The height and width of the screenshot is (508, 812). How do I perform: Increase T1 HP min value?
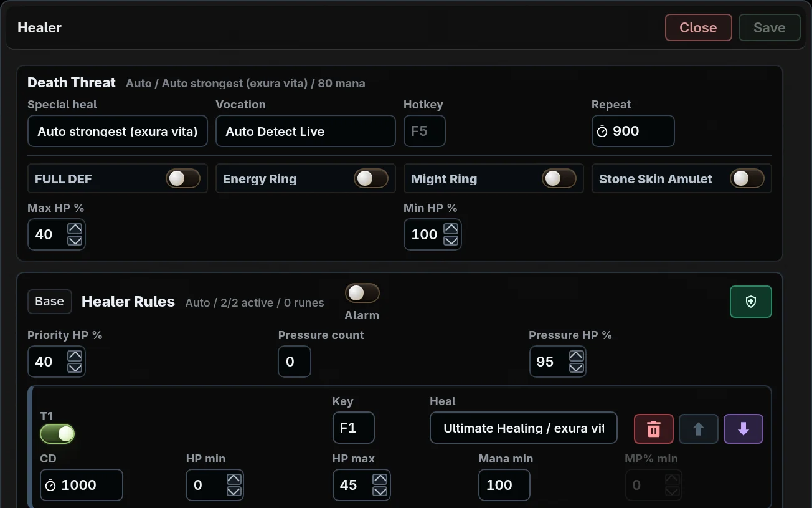coord(234,479)
